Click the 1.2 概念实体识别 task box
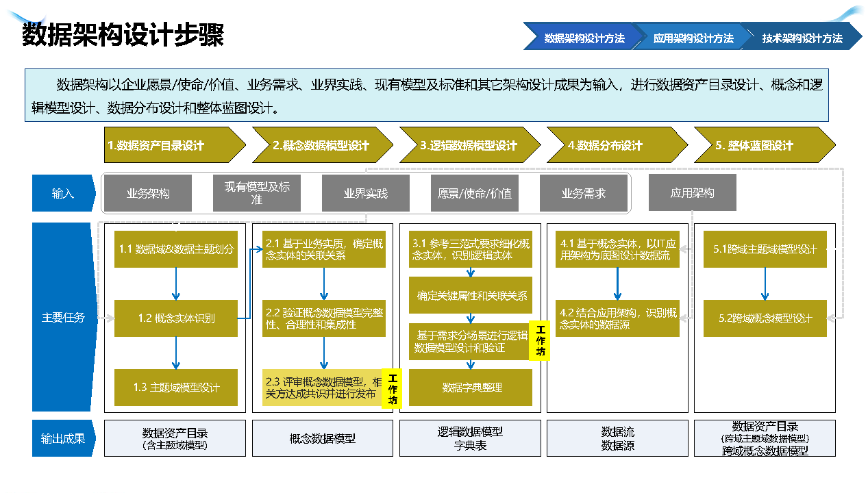 (176, 318)
